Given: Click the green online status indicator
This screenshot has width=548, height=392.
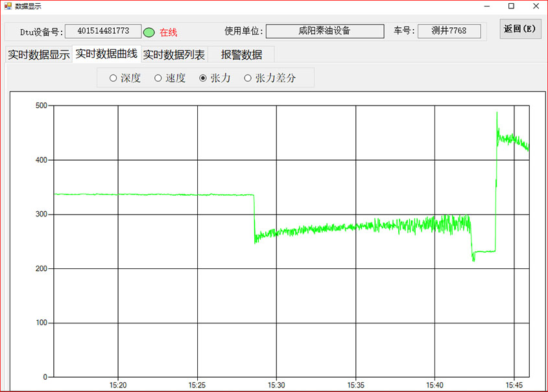Looking at the screenshot, I should click(149, 32).
